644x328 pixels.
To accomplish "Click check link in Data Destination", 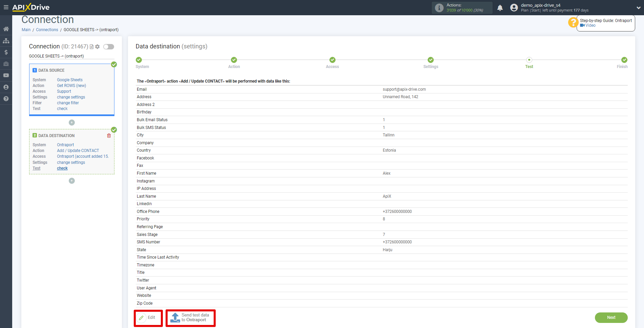I will pyautogui.click(x=62, y=168).
